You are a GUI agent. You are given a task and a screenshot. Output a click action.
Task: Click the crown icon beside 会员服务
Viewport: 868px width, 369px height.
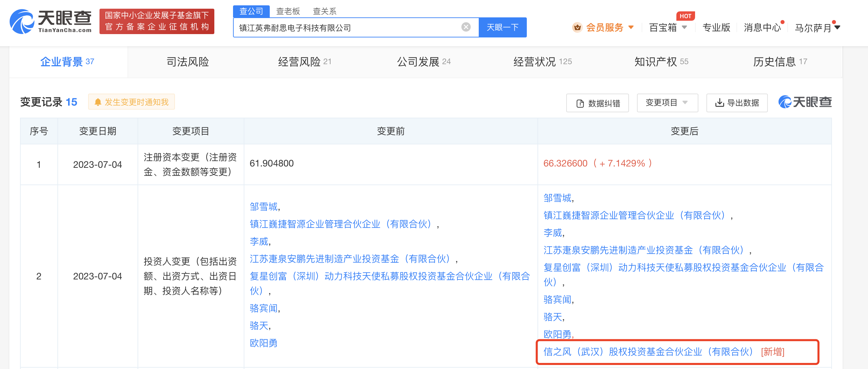tap(577, 27)
